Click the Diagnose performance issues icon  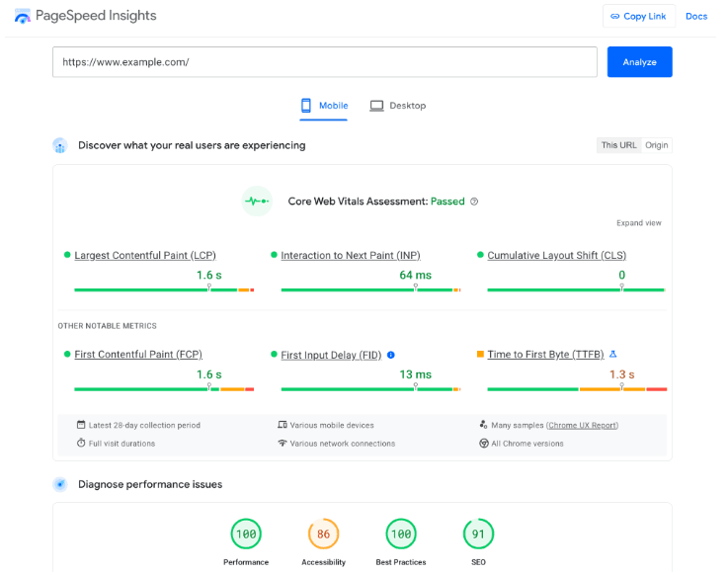click(60, 484)
